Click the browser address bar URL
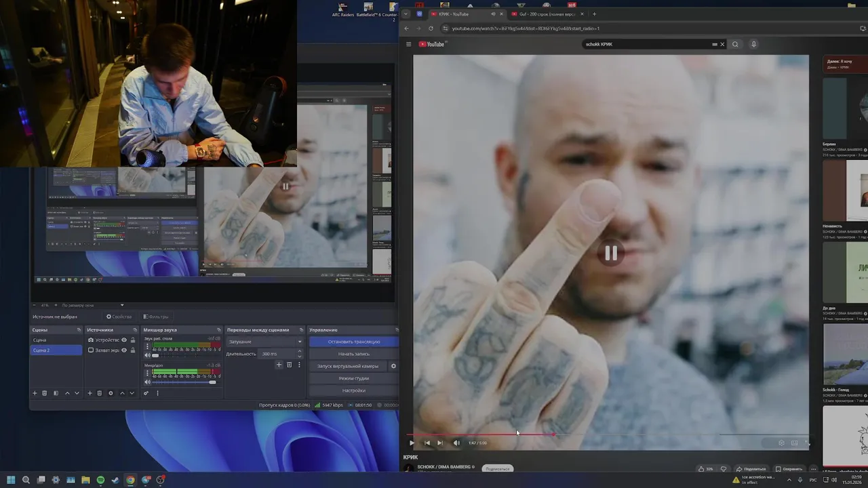This screenshot has height=488, width=868. (526, 28)
